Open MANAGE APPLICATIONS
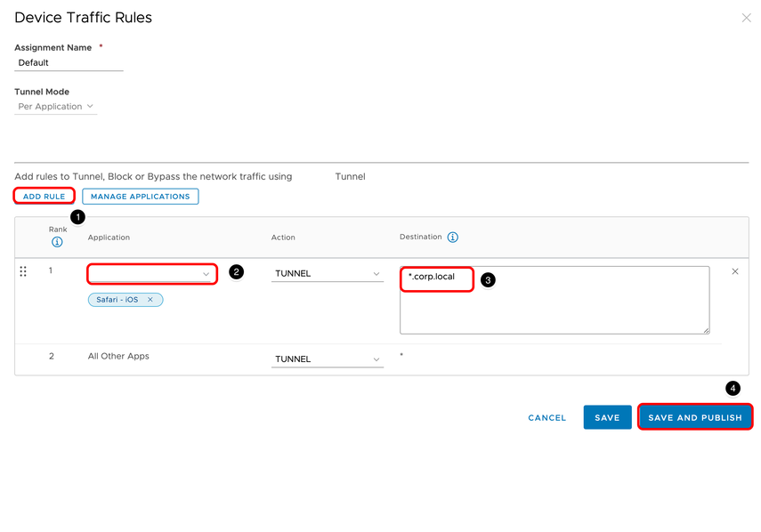761x532 pixels. coord(140,196)
